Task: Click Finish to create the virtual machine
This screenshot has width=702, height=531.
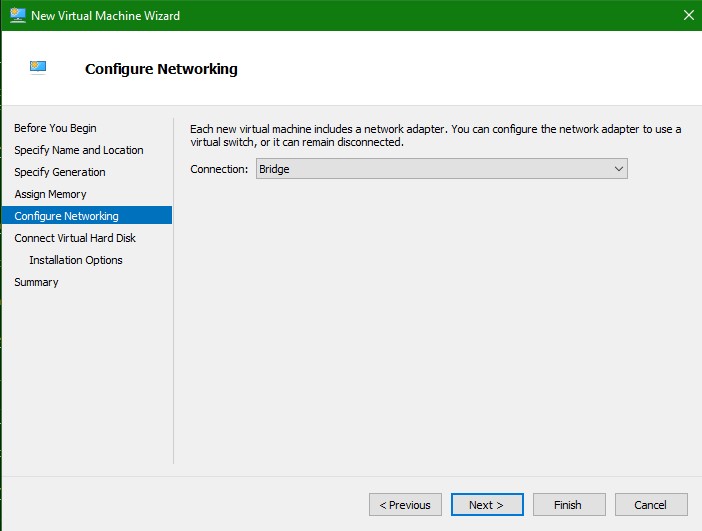Action: coord(569,505)
